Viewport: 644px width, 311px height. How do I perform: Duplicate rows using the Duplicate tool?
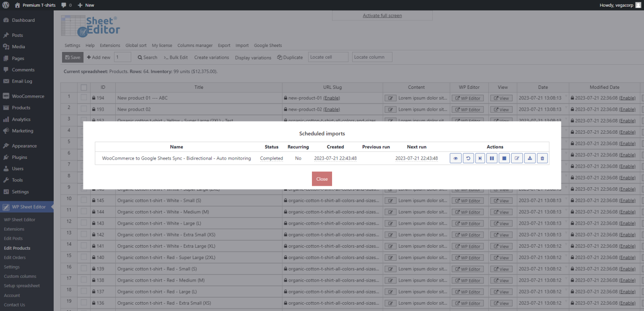click(290, 57)
